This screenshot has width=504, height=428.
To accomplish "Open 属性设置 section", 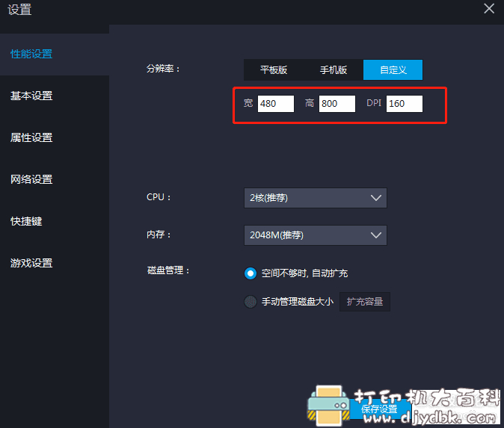I will (x=31, y=137).
